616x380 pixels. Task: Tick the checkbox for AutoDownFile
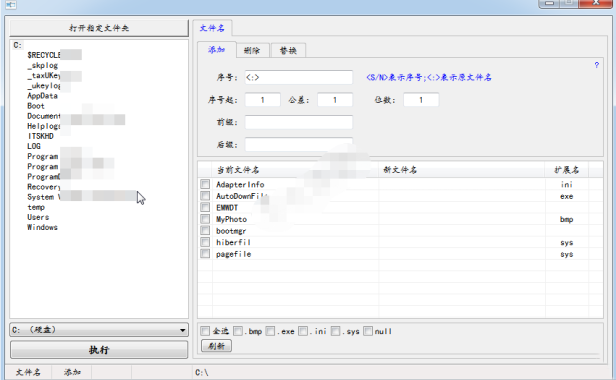pos(205,196)
